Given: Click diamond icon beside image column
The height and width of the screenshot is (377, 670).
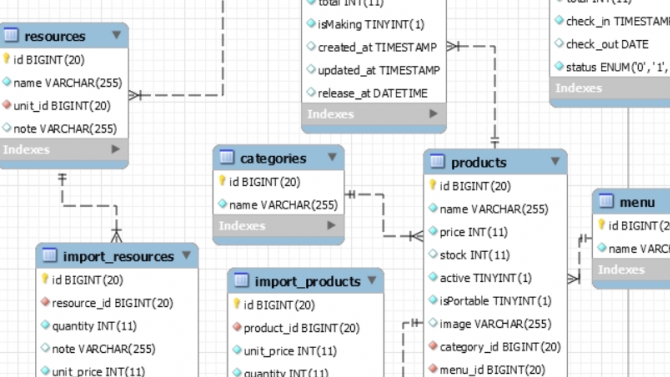Looking at the screenshot, I should pos(433,323).
